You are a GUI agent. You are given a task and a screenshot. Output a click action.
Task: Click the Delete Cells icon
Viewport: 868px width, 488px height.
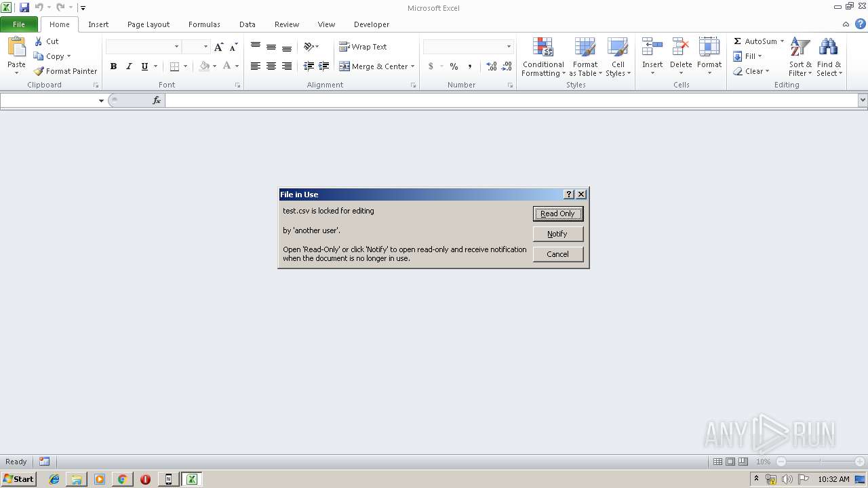pos(681,47)
